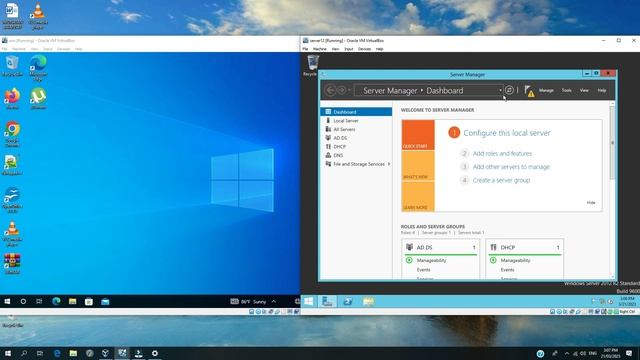Click the Server Manager back arrow button
The width and height of the screenshot is (640, 360).
(x=330, y=90)
